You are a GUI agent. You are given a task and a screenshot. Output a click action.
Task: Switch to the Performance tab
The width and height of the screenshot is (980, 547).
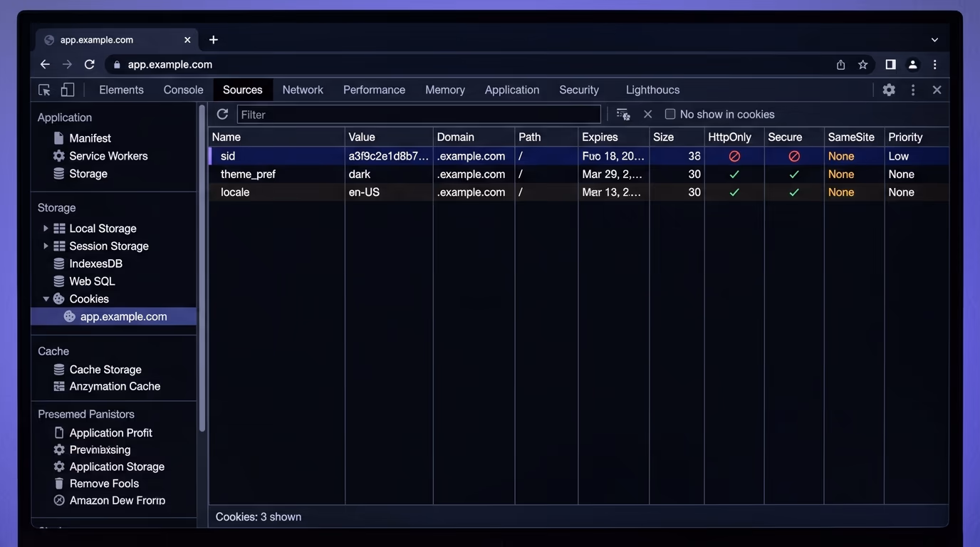coord(374,90)
